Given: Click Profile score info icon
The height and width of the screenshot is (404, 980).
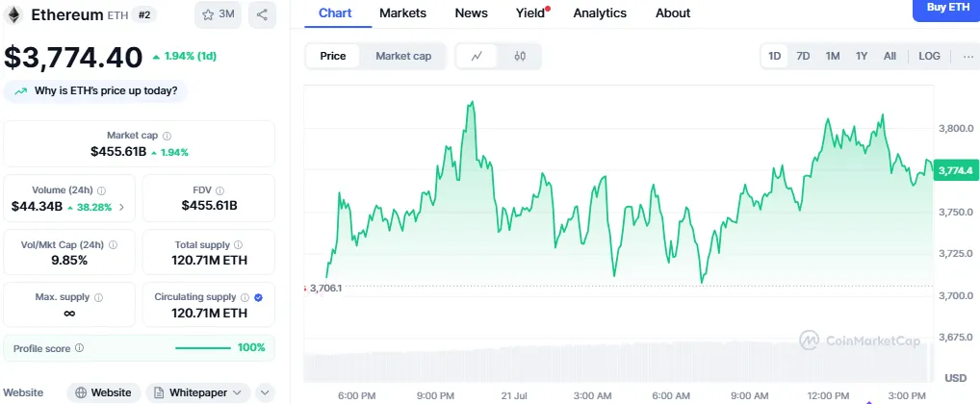Looking at the screenshot, I should (79, 347).
